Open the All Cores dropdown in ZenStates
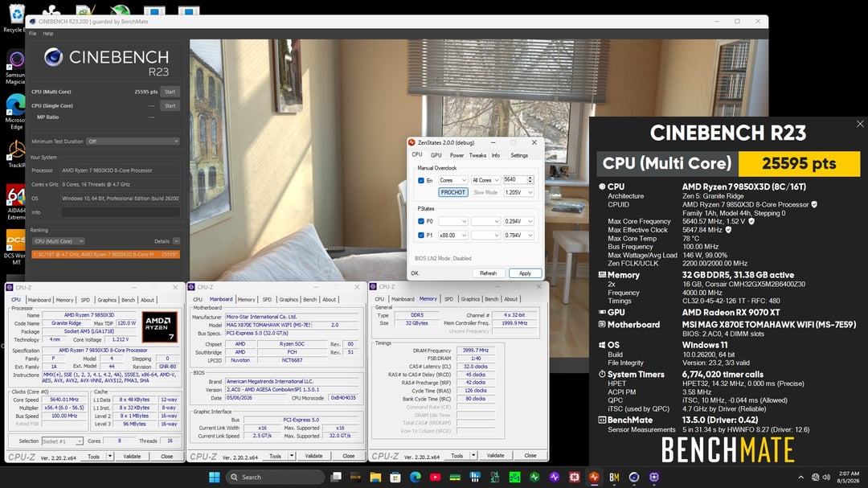Viewport: 868px width, 488px height. coord(485,180)
